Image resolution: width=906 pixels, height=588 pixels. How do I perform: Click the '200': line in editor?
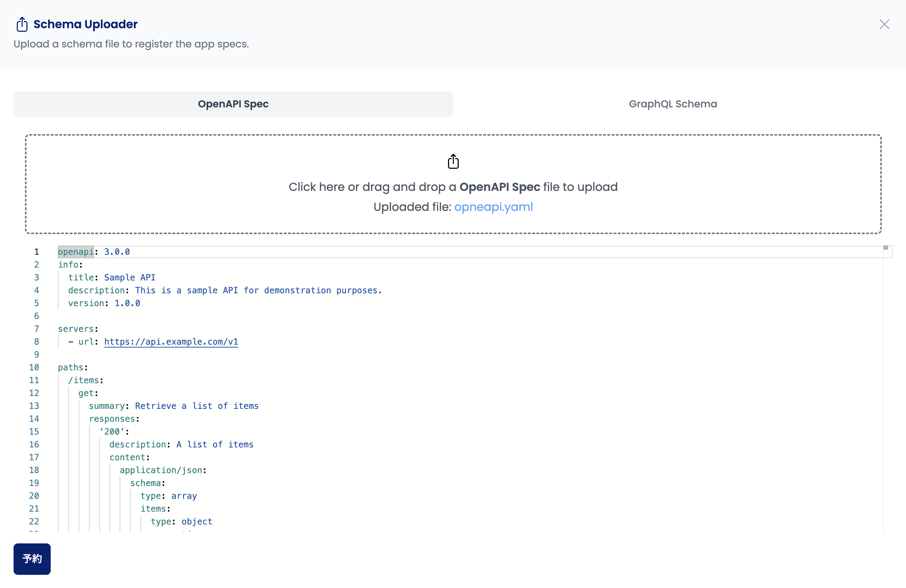114,432
